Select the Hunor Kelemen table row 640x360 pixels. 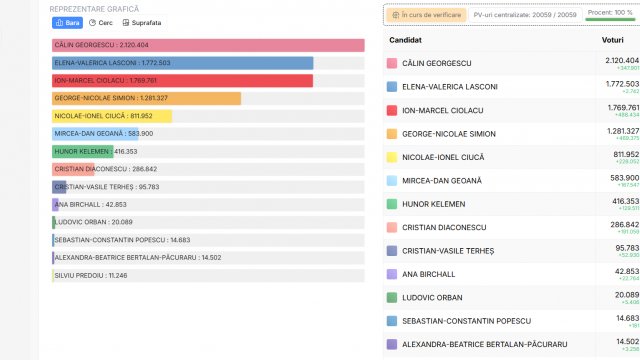tap(511, 204)
